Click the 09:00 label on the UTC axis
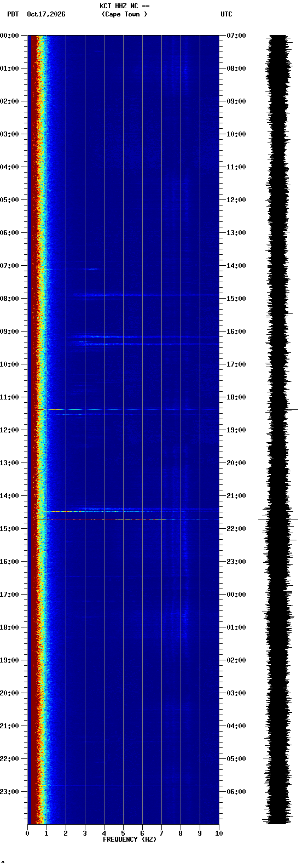This screenshot has height=868, width=302. pos(236,101)
